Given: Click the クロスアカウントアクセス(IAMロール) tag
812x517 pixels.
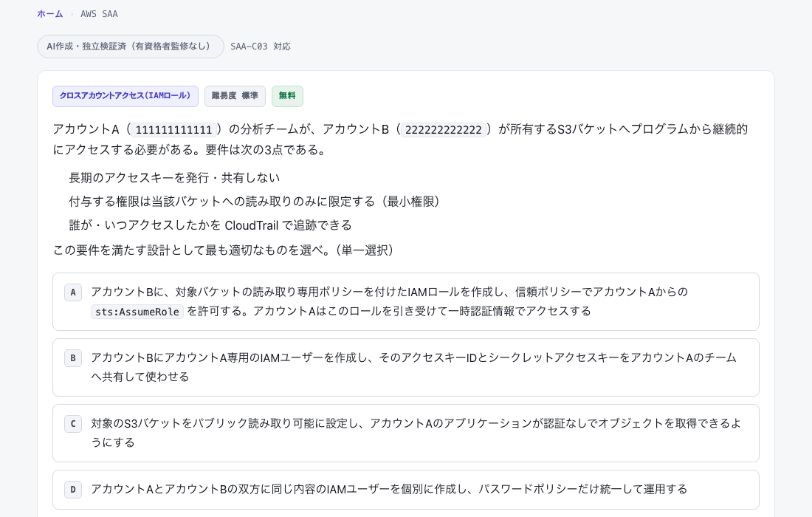Looking at the screenshot, I should pyautogui.click(x=125, y=96).
